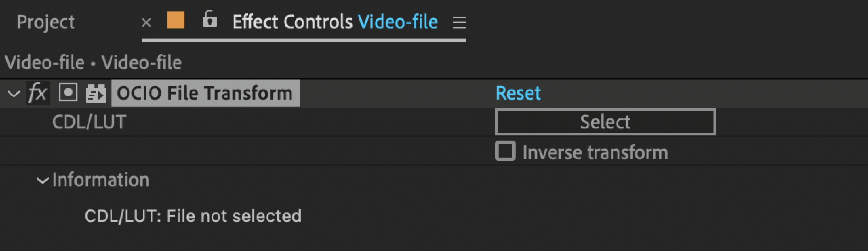This screenshot has width=868, height=251.
Task: Click the compositing options mask icon
Action: 68,92
